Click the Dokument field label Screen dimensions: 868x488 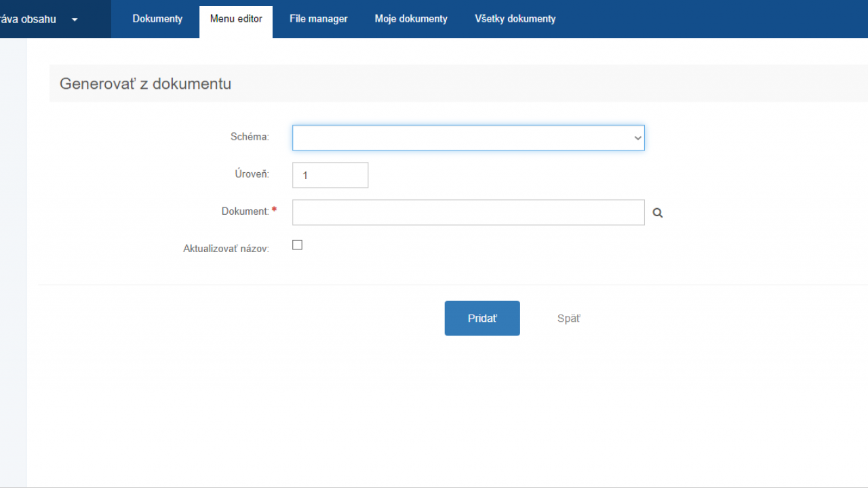245,211
